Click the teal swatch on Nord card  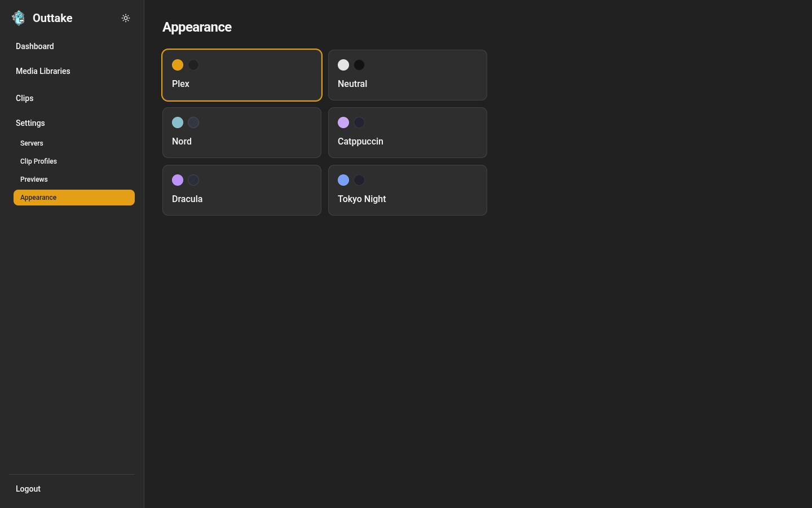[178, 122]
